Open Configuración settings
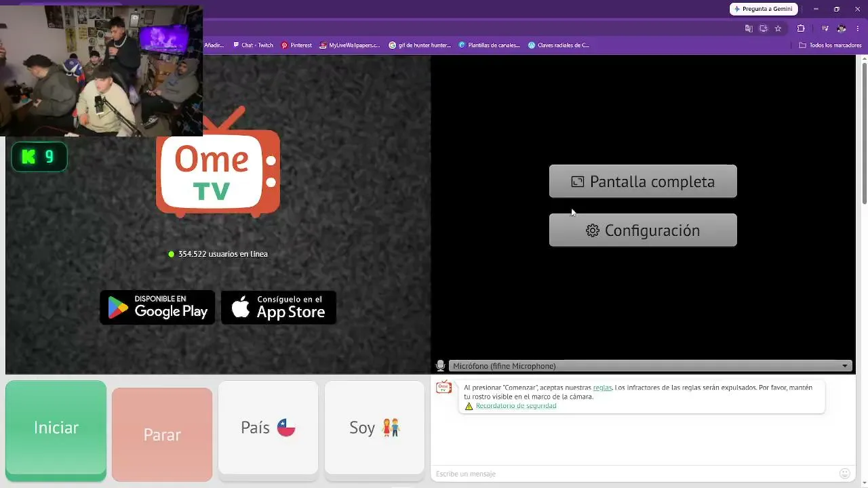This screenshot has width=868, height=488. click(643, 230)
